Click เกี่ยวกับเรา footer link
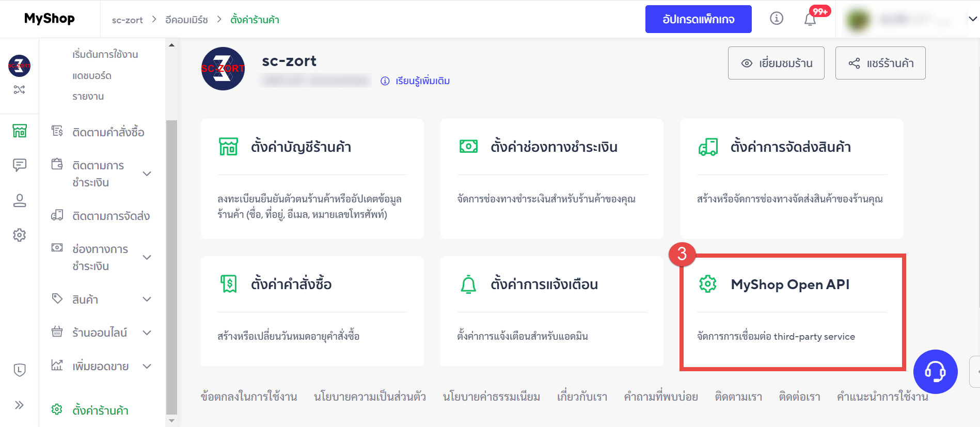This screenshot has width=980, height=427. pos(582,397)
